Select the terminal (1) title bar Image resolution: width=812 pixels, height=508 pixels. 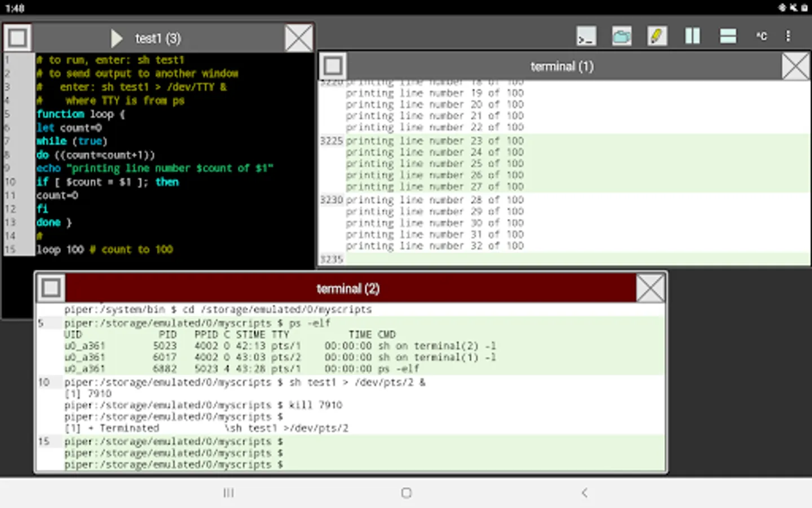tap(562, 67)
